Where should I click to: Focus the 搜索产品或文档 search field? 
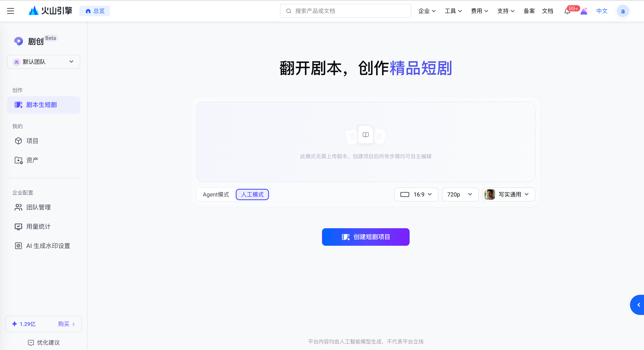pos(345,11)
